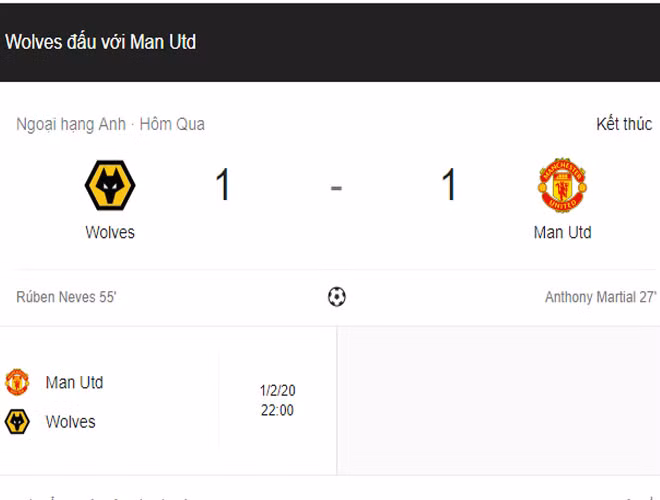The width and height of the screenshot is (660, 500).
Task: Click Wolves name in the fixture row
Action: coord(70,421)
